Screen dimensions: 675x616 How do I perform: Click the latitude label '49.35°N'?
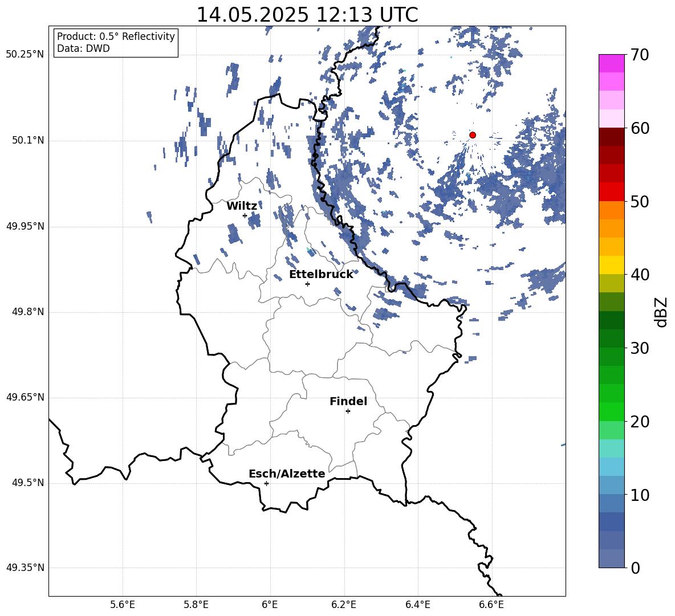(x=25, y=568)
